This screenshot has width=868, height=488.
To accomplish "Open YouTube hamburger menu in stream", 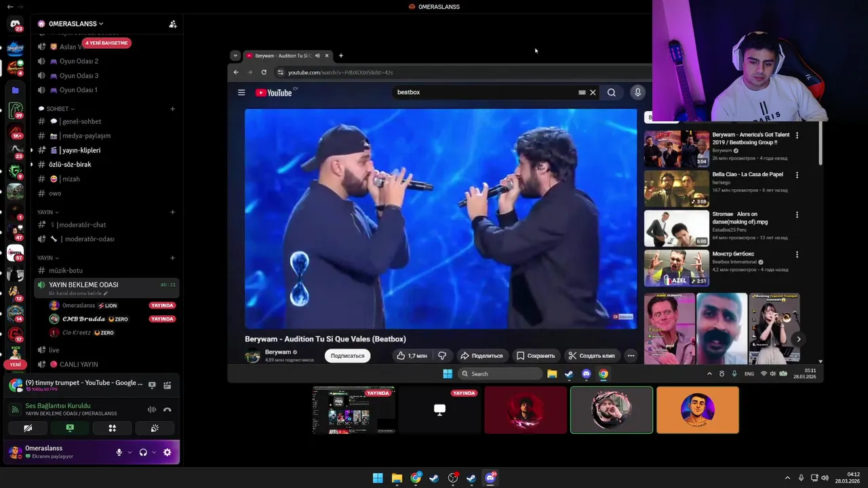I will coord(241,92).
